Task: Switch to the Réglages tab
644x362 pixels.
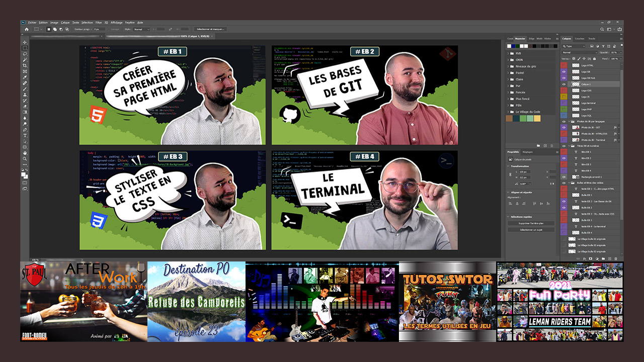Action: (x=528, y=152)
